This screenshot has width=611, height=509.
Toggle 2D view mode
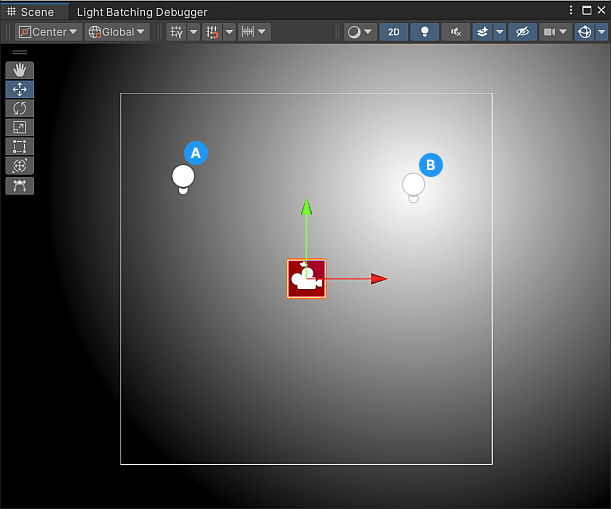394,32
